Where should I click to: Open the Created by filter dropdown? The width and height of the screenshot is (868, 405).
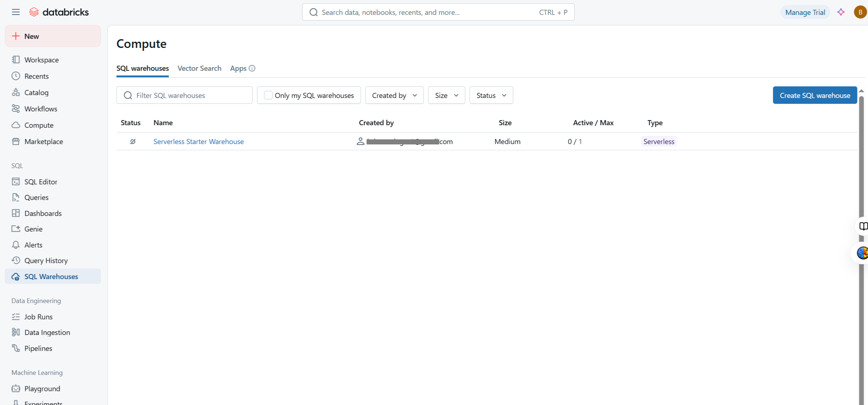pyautogui.click(x=394, y=95)
